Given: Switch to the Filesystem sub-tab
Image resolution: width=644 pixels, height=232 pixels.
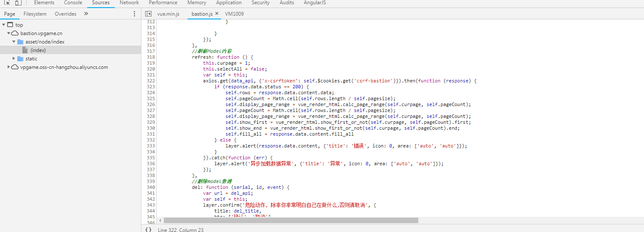Looking at the screenshot, I should tap(35, 14).
